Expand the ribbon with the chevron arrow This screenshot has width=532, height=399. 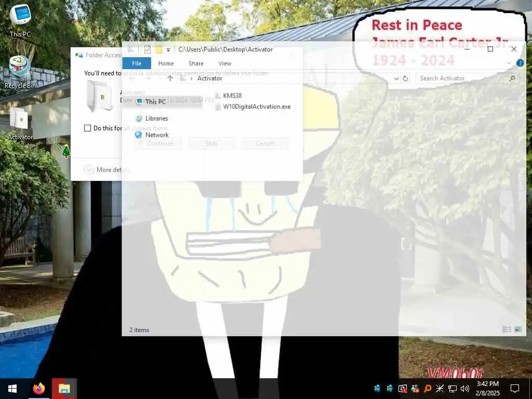pyautogui.click(x=509, y=63)
